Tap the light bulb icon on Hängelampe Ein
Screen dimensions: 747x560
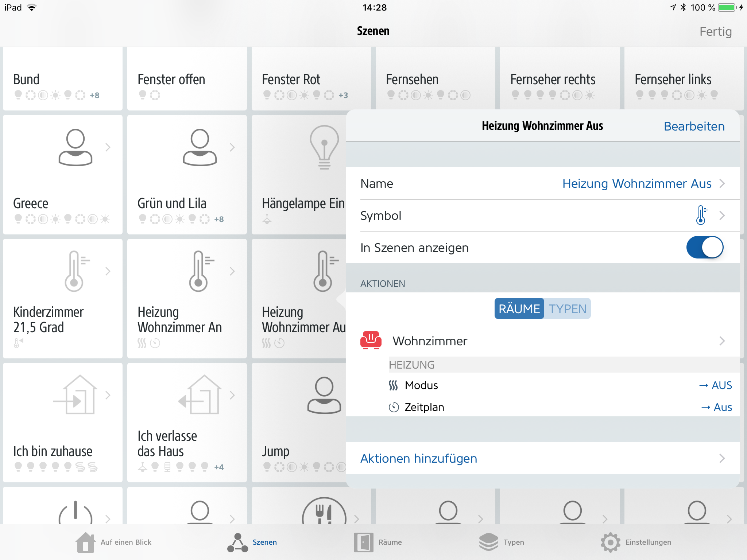point(324,147)
